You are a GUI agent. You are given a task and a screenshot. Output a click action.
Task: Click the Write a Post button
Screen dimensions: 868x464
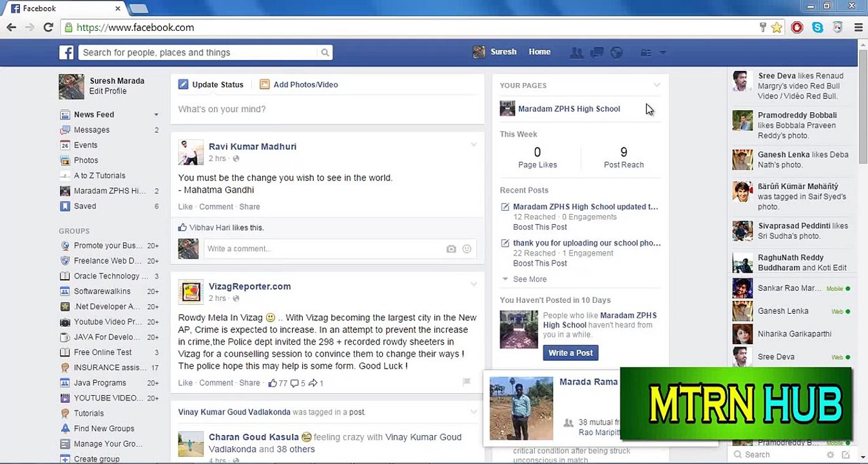coord(570,353)
